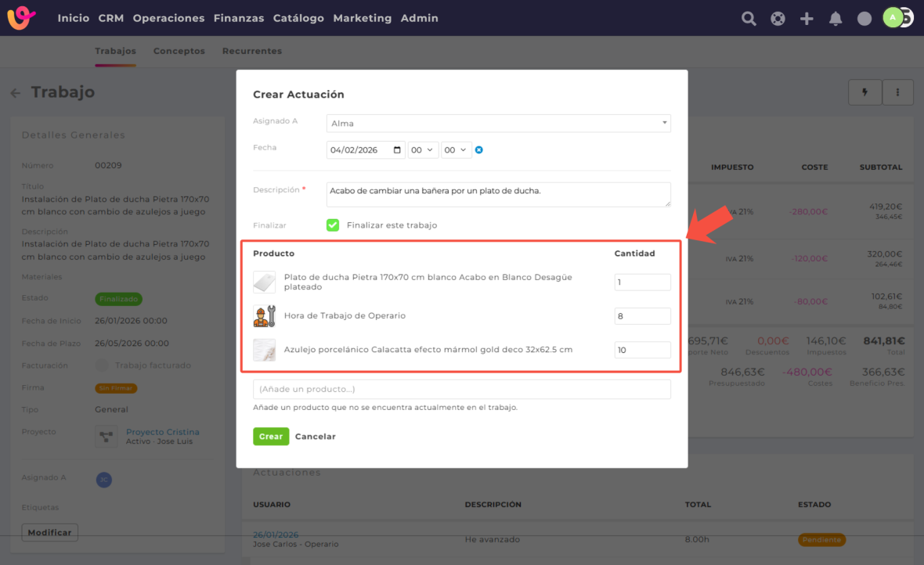Click the plus add icon in navbar
Viewport: 924px width, 565px height.
click(807, 19)
